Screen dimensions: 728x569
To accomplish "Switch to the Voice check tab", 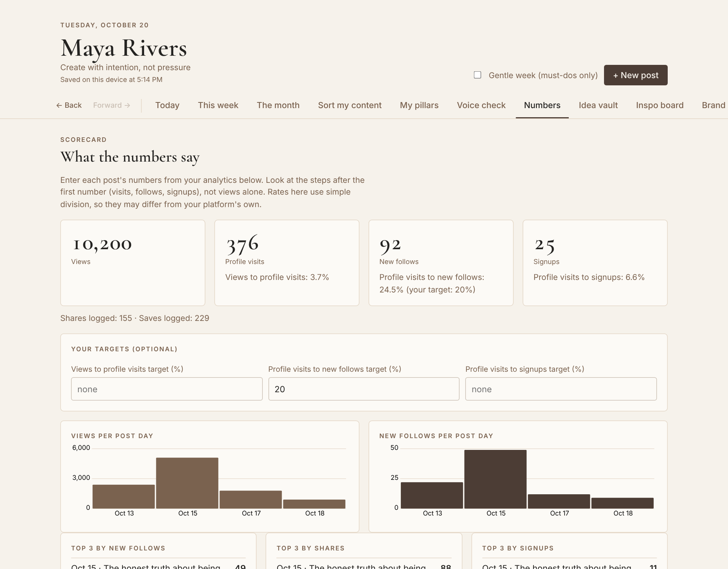I will (x=481, y=105).
